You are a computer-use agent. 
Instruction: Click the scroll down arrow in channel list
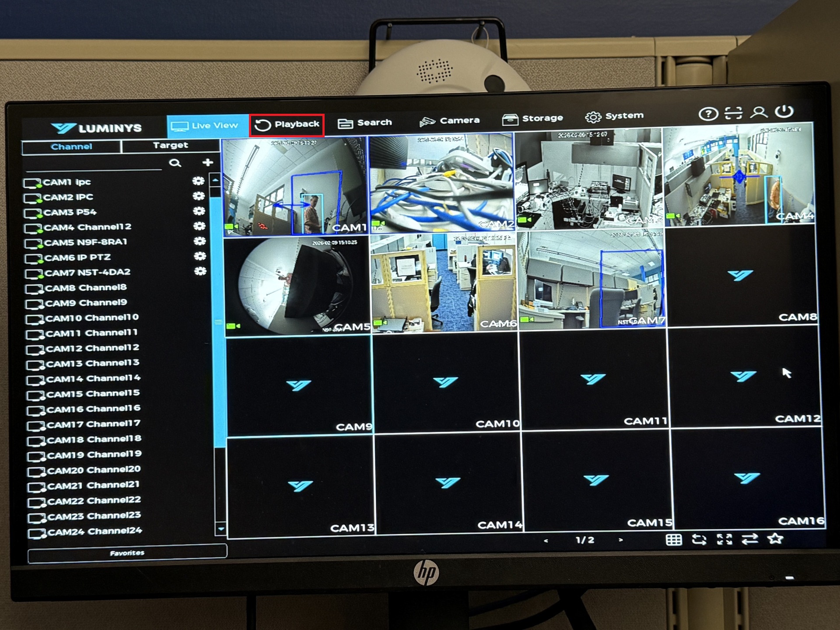[221, 529]
